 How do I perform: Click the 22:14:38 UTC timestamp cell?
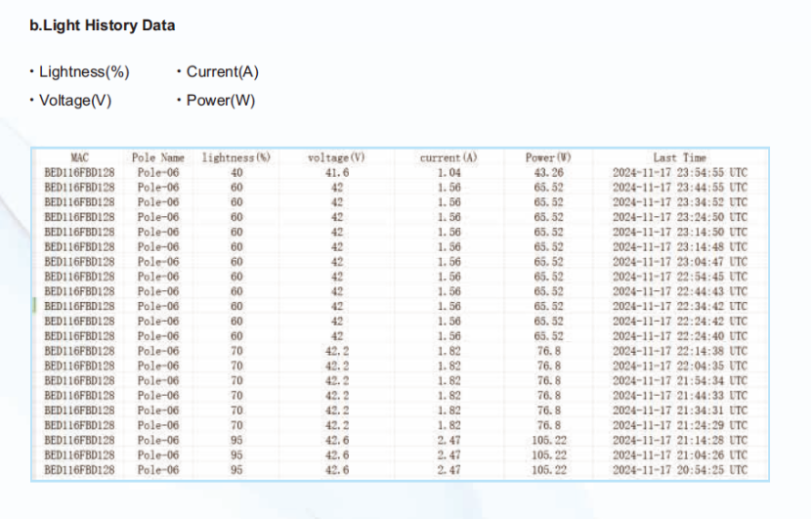point(680,351)
